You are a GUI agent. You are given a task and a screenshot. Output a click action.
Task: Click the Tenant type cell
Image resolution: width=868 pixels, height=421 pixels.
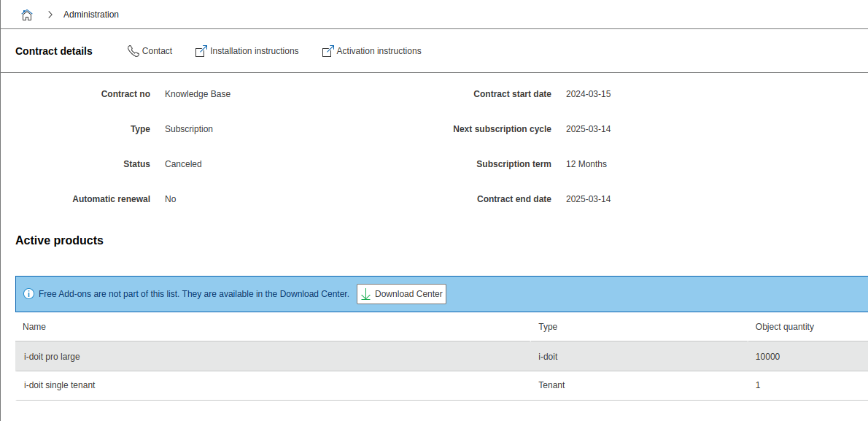coord(551,385)
